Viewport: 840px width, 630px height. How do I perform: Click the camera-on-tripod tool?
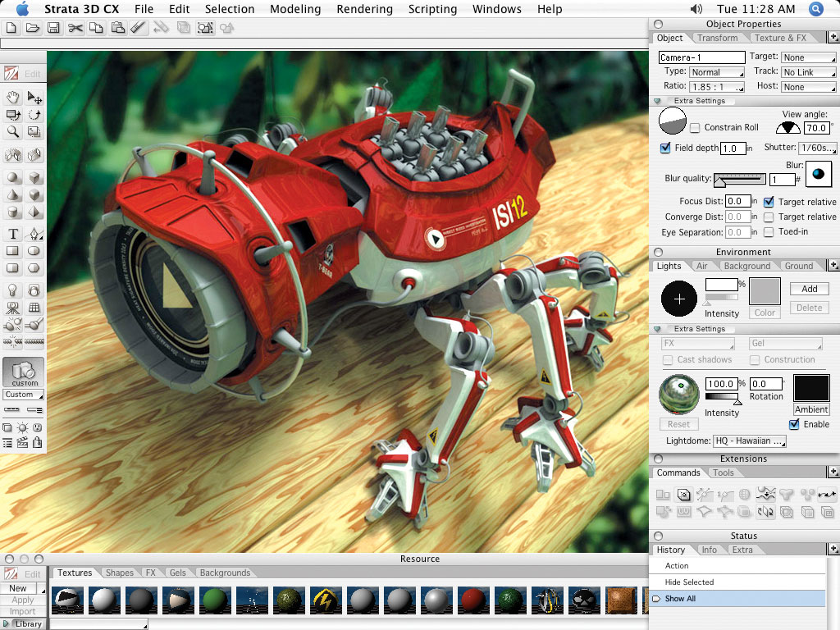pos(13,308)
